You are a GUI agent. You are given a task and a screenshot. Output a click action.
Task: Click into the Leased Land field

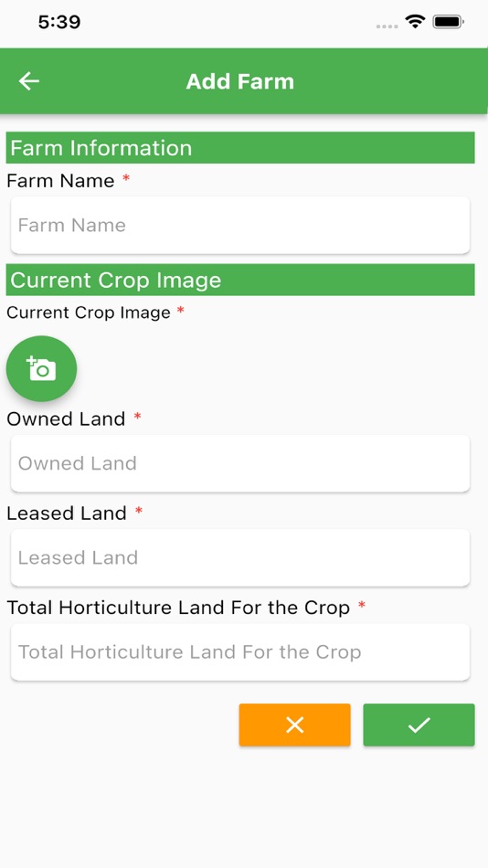point(240,557)
